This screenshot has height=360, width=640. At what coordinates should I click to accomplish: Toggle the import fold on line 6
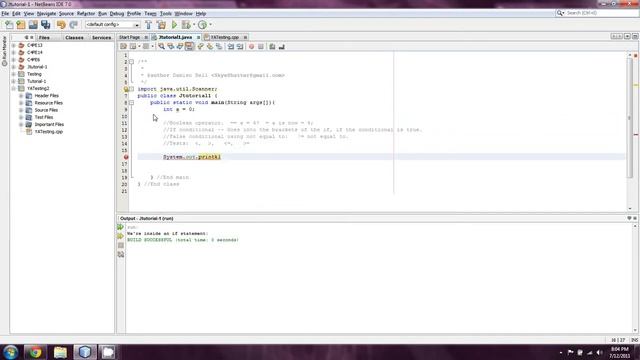(131, 89)
